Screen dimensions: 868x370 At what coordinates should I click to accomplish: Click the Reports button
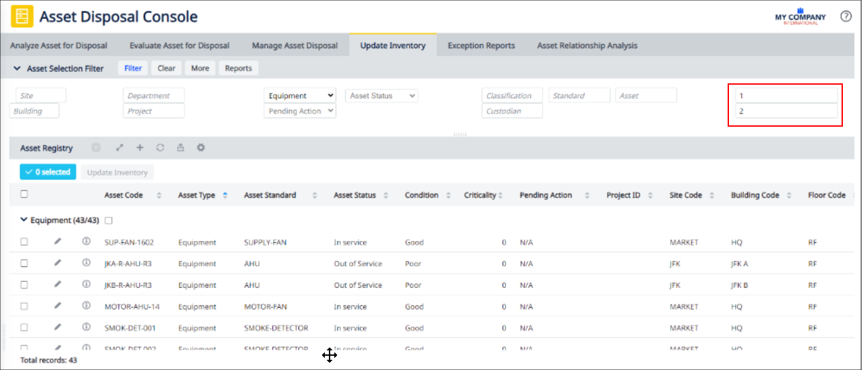coord(238,68)
